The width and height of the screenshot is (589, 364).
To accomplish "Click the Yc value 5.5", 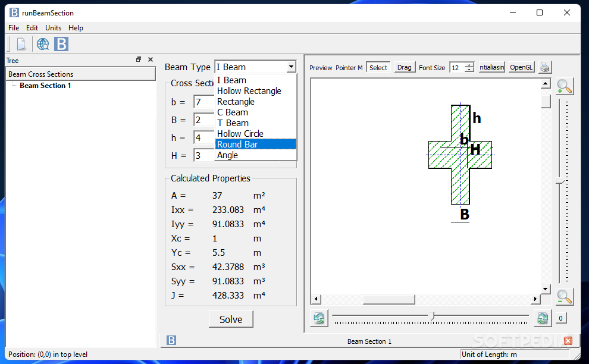I will (218, 252).
